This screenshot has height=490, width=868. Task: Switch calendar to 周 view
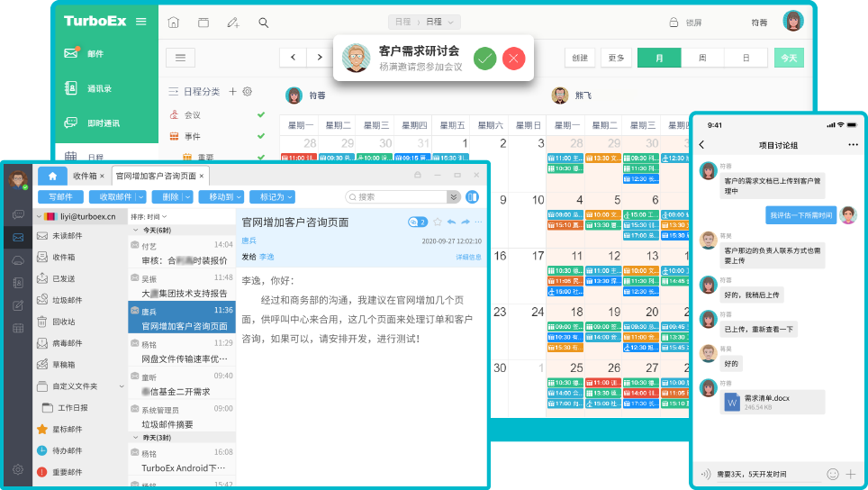(702, 58)
